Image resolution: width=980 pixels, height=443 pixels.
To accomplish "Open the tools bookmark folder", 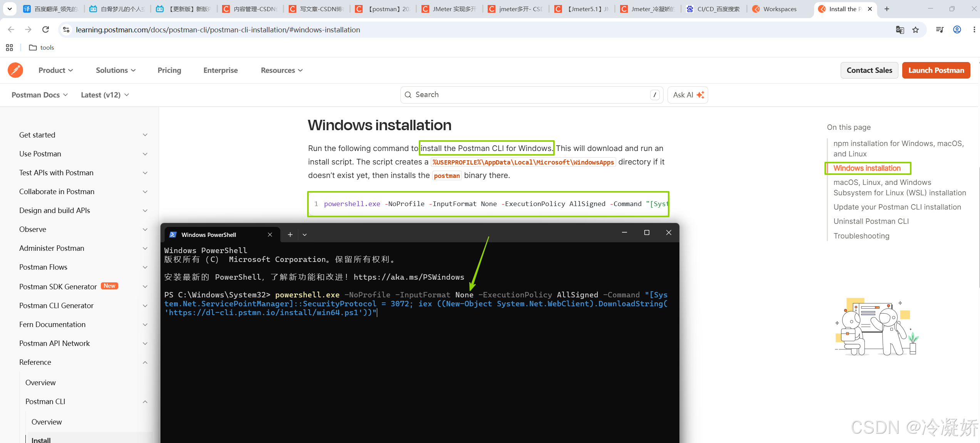I will (42, 47).
